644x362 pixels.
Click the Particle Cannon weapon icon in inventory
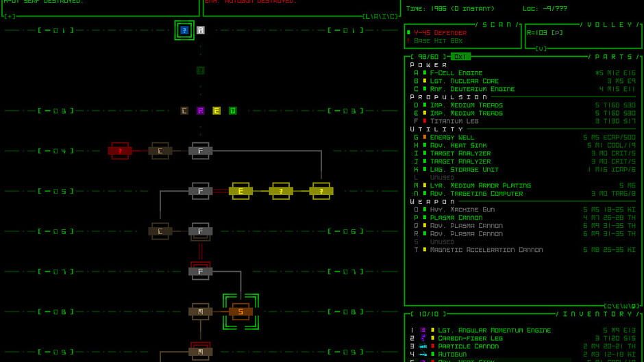pyautogui.click(x=423, y=346)
